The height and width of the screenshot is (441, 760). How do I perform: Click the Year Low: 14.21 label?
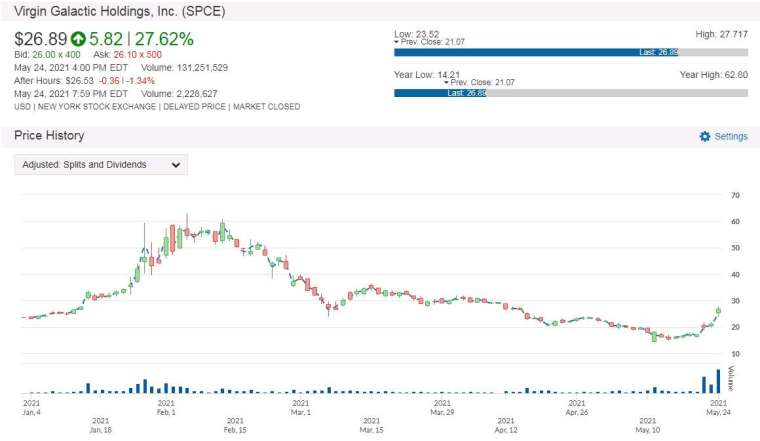427,75
